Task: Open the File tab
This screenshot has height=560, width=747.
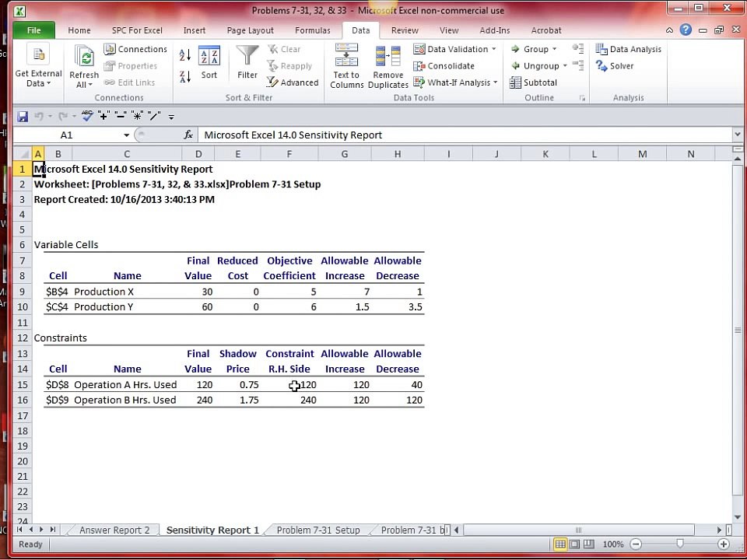Action: [33, 30]
